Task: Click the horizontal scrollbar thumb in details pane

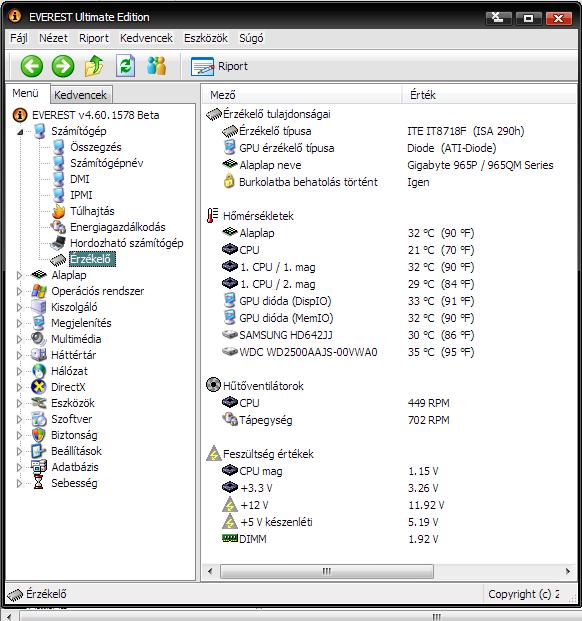Action: click(327, 571)
